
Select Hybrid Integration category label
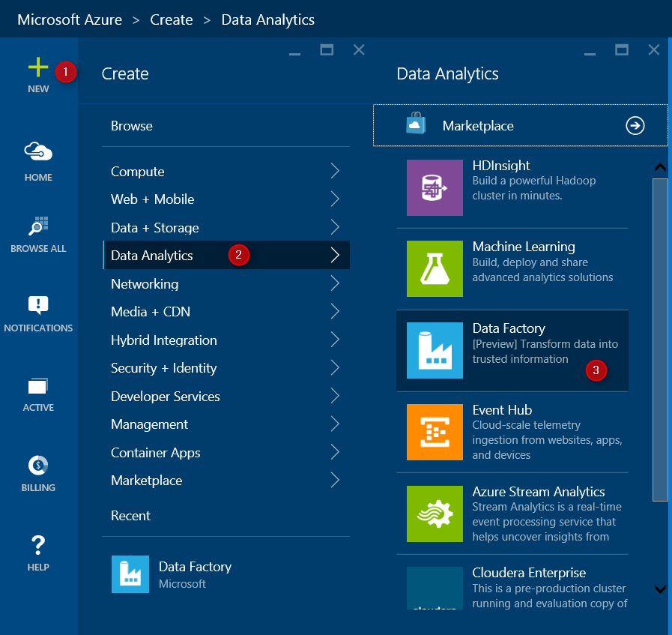[164, 340]
